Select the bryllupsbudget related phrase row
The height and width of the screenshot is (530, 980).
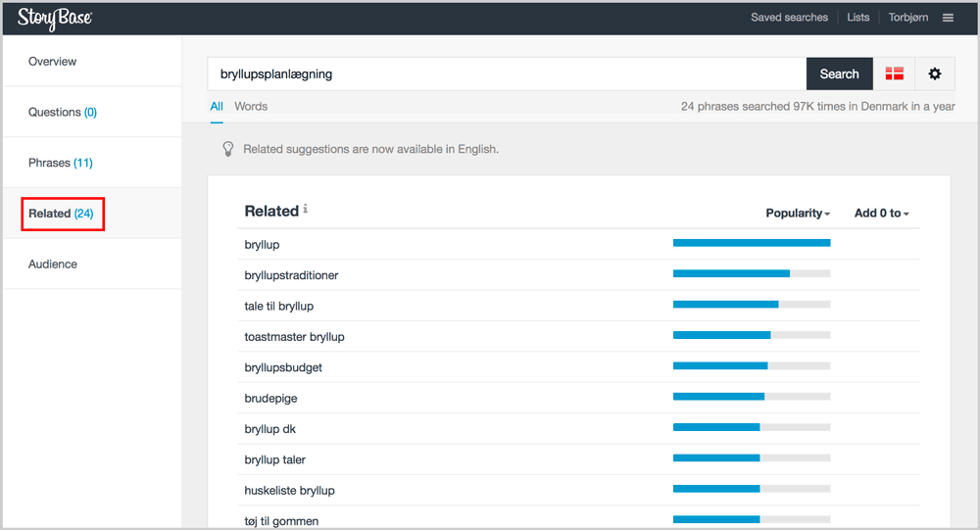pos(579,367)
